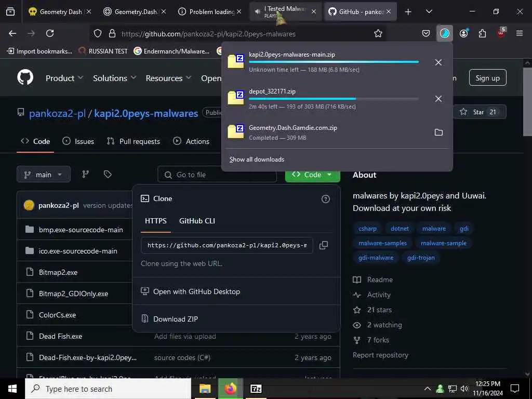List all tabs dropdown arrow
This screenshot has height=399, width=532.
pyautogui.click(x=429, y=11)
